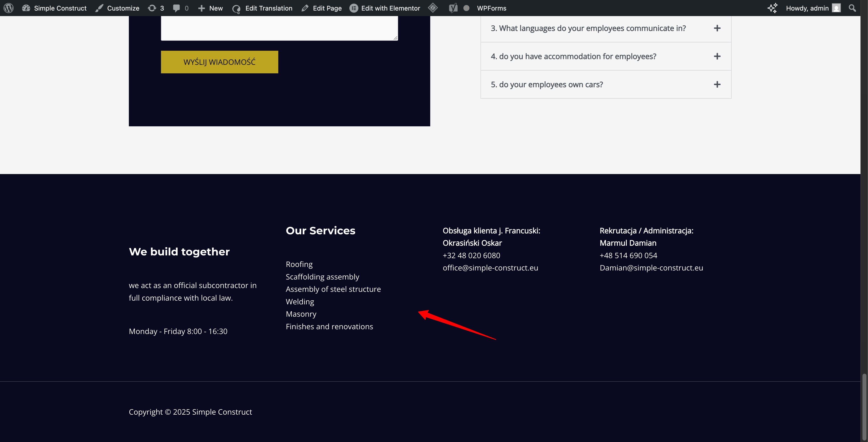868x442 pixels.
Task: Click inside the message textarea
Action: pos(279,28)
